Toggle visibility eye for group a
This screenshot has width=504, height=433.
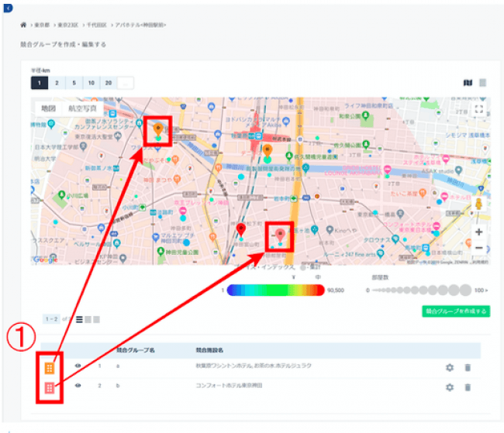pos(78,366)
